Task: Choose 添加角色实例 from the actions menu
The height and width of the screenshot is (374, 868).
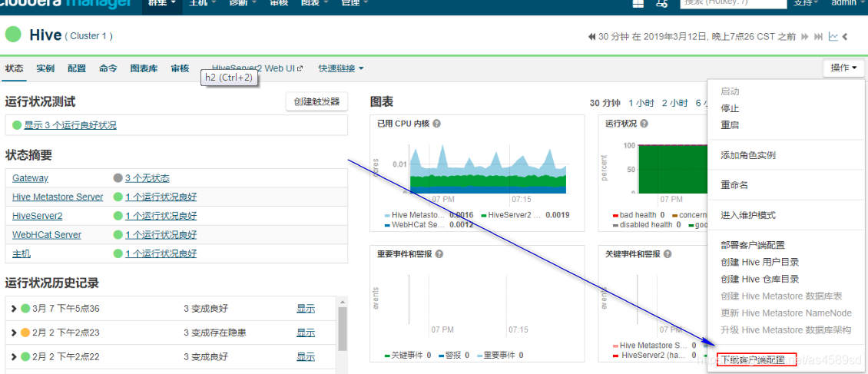Action: 748,155
